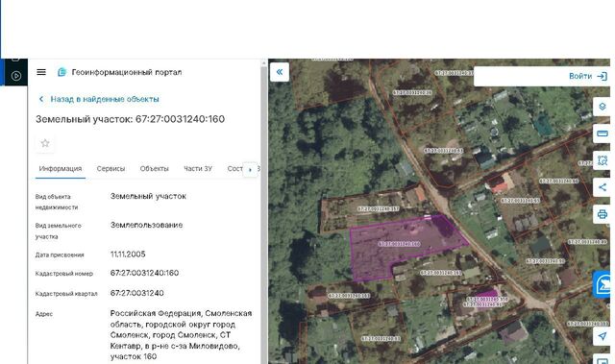615x364 pixels.
Task: Open map layers icon
Action: [x=603, y=107]
